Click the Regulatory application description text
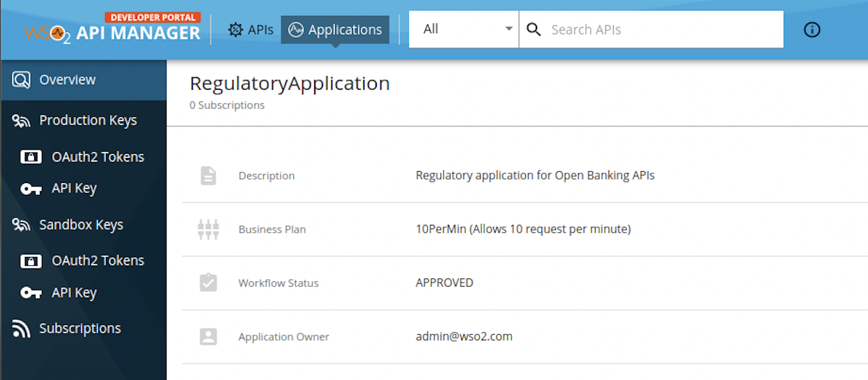Screen dimensions: 868x380 pyautogui.click(x=535, y=175)
